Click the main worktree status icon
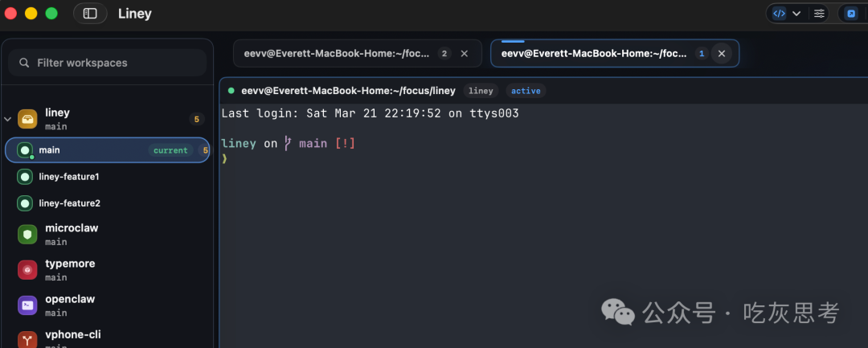This screenshot has width=868, height=348. pos(25,150)
